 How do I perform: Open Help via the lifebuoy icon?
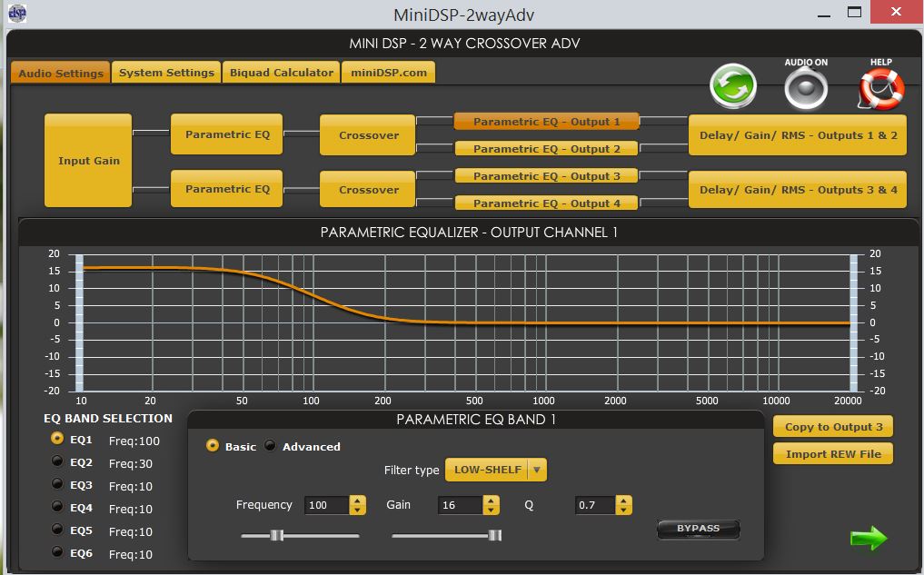(881, 89)
